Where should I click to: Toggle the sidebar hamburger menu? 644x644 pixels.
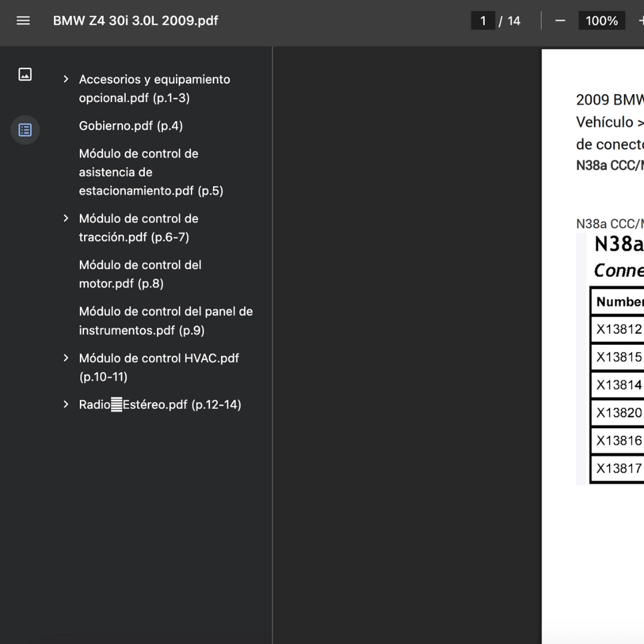(x=23, y=20)
